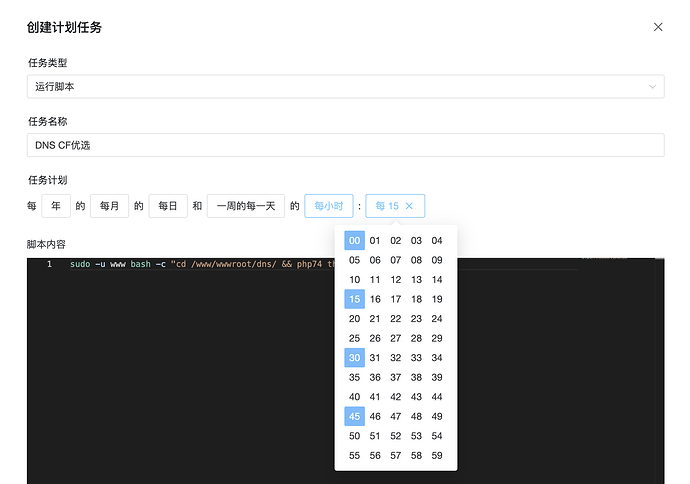Deselect minute 15 in the picker

pyautogui.click(x=355, y=299)
